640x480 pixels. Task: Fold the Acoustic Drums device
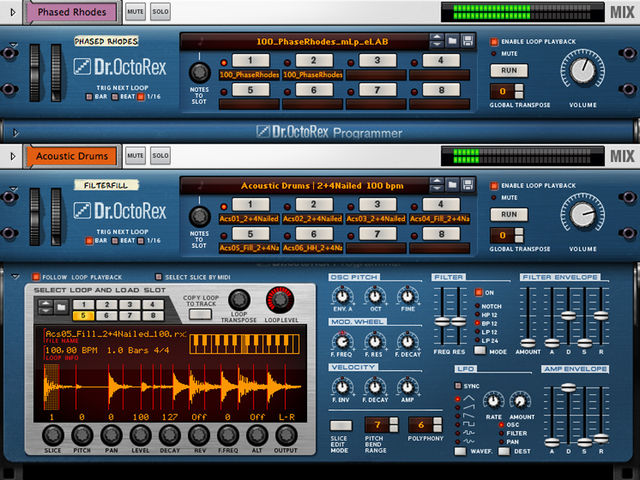(x=13, y=188)
